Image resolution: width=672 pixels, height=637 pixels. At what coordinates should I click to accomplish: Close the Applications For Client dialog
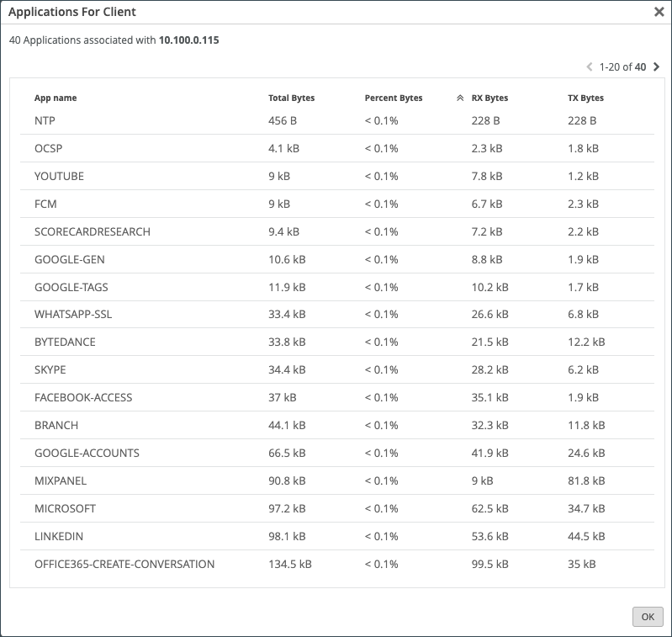coord(659,12)
